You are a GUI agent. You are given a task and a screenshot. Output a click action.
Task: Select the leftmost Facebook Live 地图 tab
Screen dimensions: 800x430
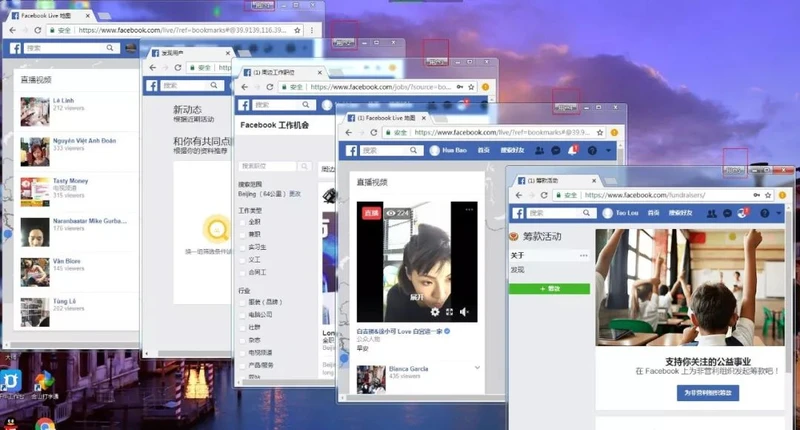coord(50,16)
